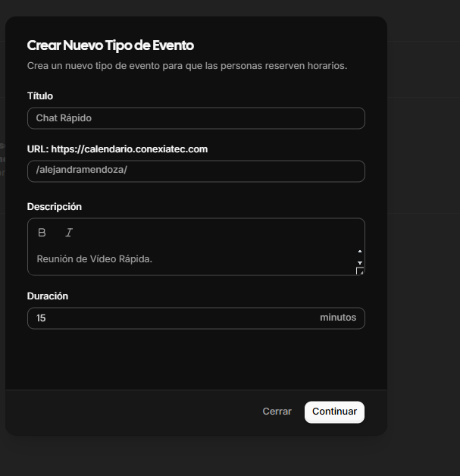Image resolution: width=460 pixels, height=476 pixels.
Task: Dismiss dialog with Cerrar button
Action: (277, 412)
